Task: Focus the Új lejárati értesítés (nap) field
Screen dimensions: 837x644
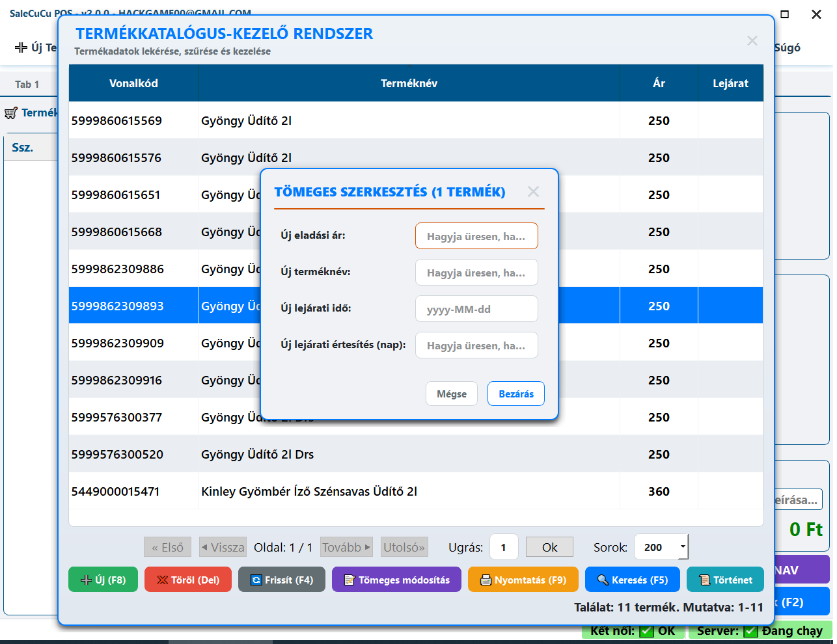Action: tap(476, 345)
